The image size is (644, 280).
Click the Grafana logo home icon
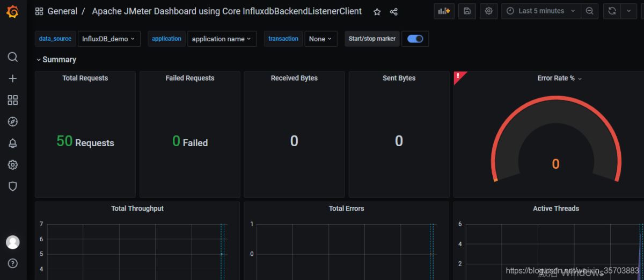(x=12, y=11)
